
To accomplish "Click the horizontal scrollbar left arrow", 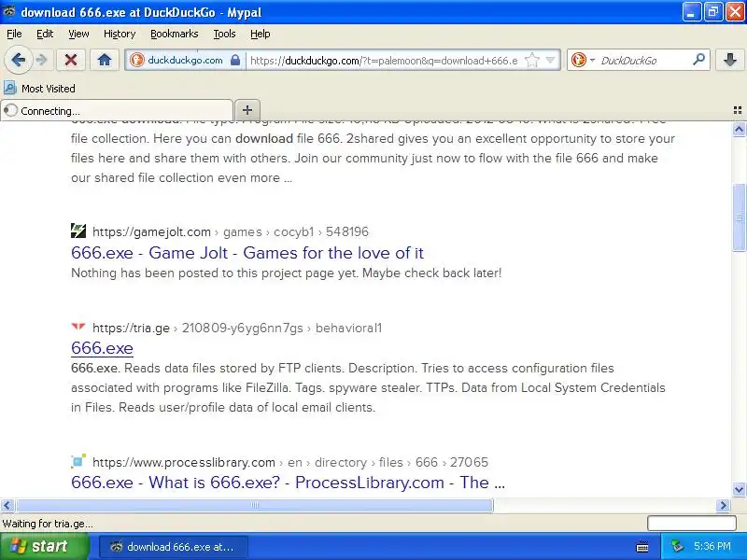I will coord(7,505).
